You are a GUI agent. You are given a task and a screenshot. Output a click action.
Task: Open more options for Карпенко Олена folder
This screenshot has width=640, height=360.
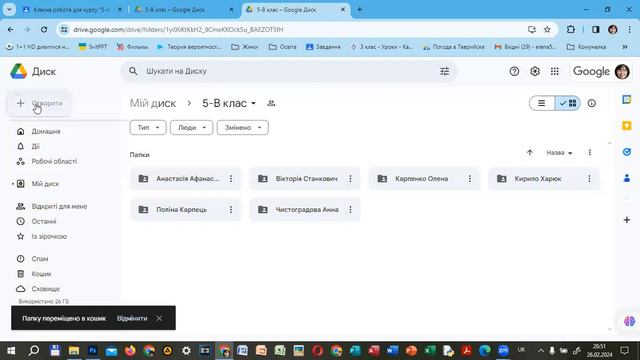[470, 179]
